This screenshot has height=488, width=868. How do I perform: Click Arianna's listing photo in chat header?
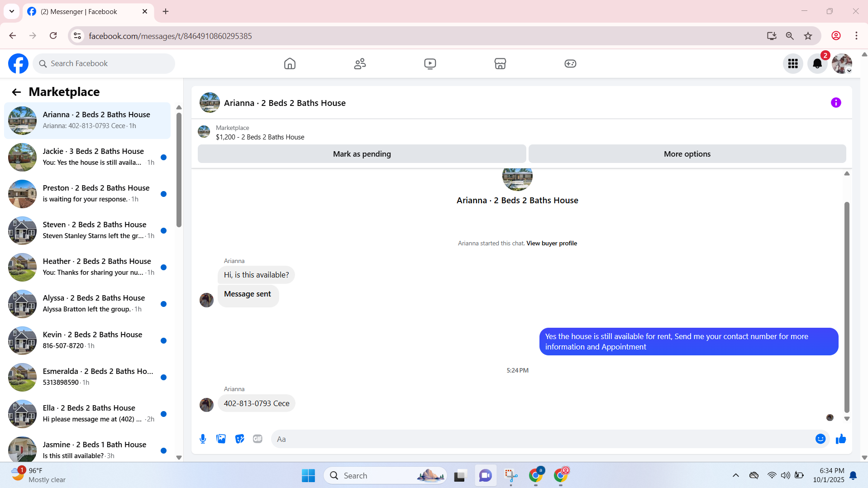[x=210, y=103]
